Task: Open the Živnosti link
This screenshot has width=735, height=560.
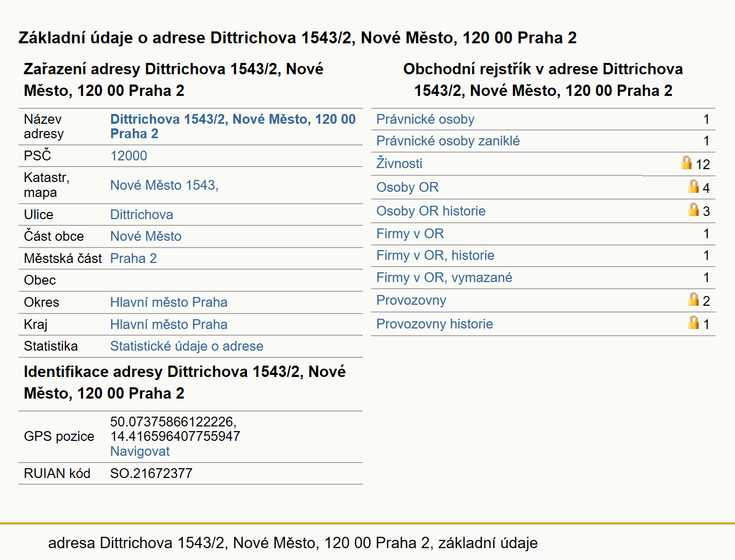Action: 399,163
